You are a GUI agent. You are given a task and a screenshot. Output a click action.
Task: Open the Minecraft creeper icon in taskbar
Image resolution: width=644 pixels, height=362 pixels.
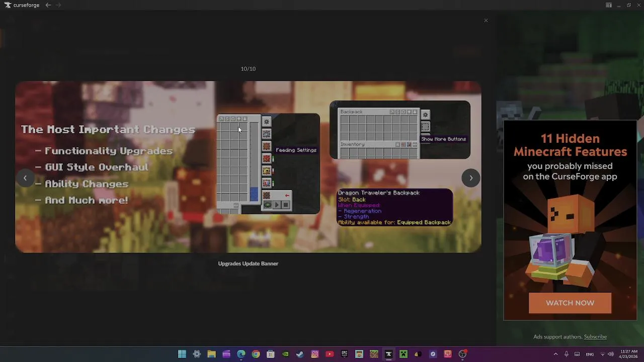click(403, 354)
